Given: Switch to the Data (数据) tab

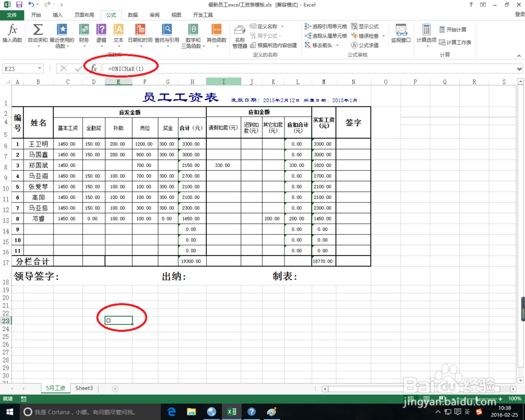Looking at the screenshot, I should (x=133, y=15).
